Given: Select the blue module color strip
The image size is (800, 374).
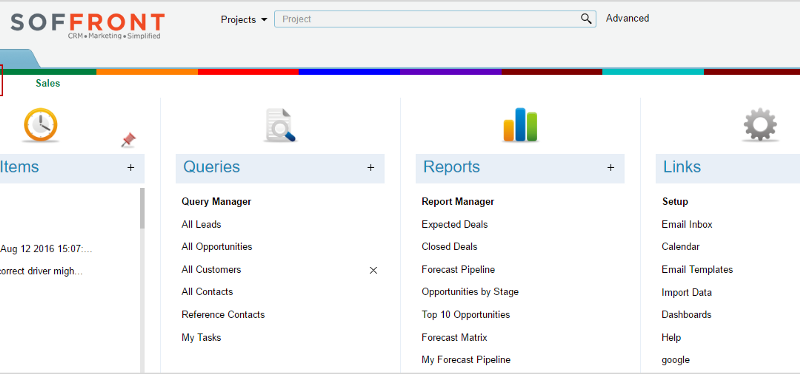Looking at the screenshot, I should (x=349, y=72).
